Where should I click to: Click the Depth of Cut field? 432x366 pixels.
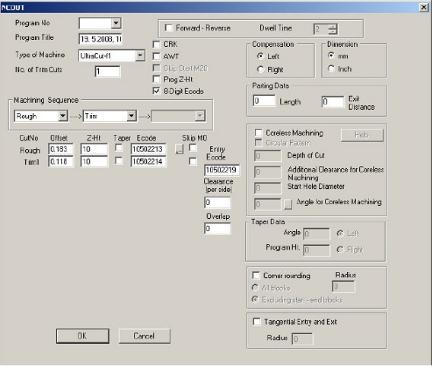tap(268, 156)
